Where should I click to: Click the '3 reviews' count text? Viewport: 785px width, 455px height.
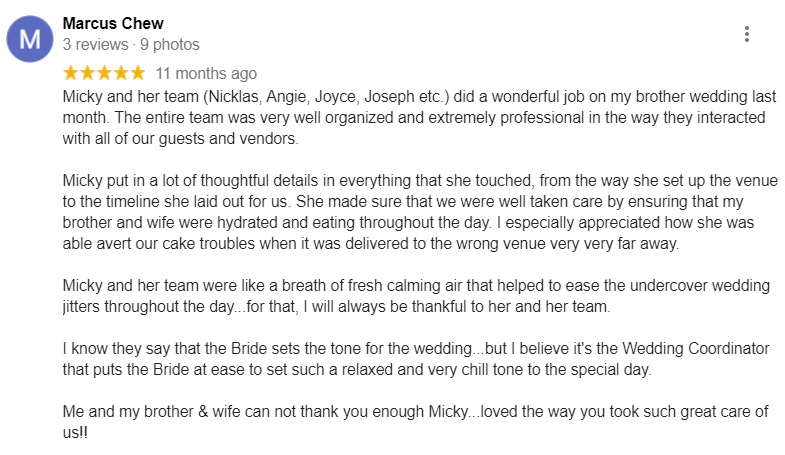96,45
